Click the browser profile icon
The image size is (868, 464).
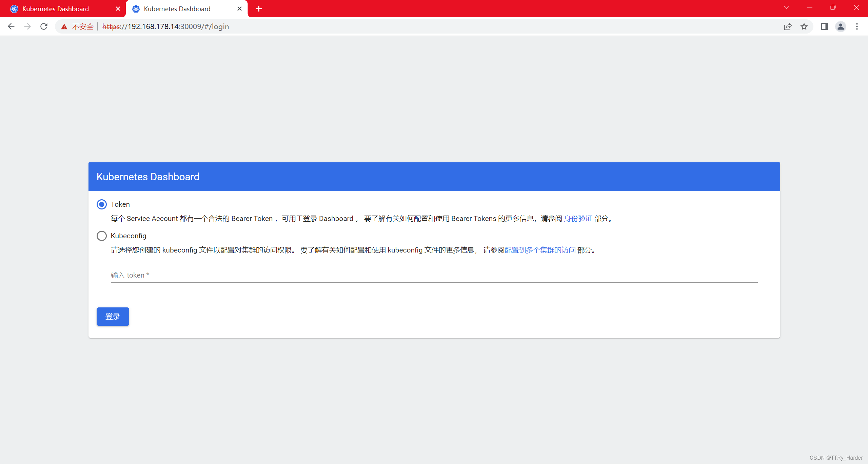point(841,26)
